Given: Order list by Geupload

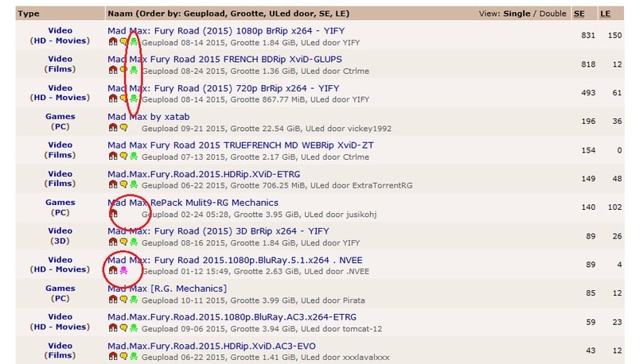Looking at the screenshot, I should [205, 14].
